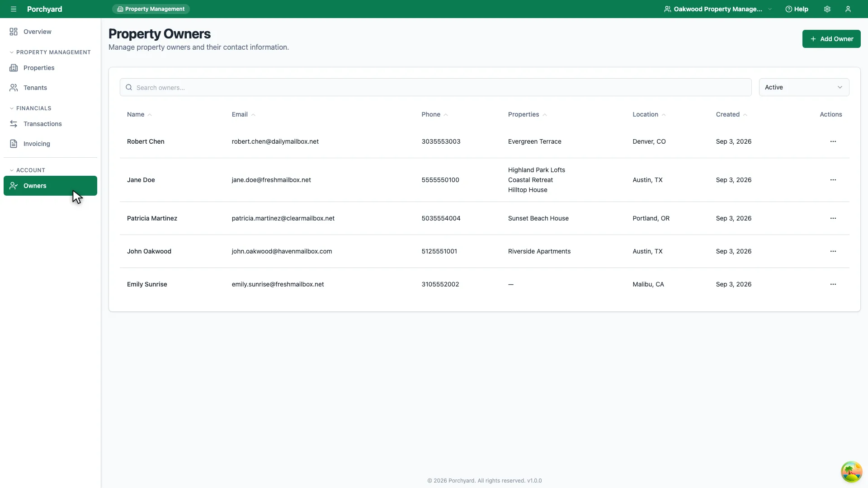
Task: Sort table by Email column
Action: click(x=244, y=114)
